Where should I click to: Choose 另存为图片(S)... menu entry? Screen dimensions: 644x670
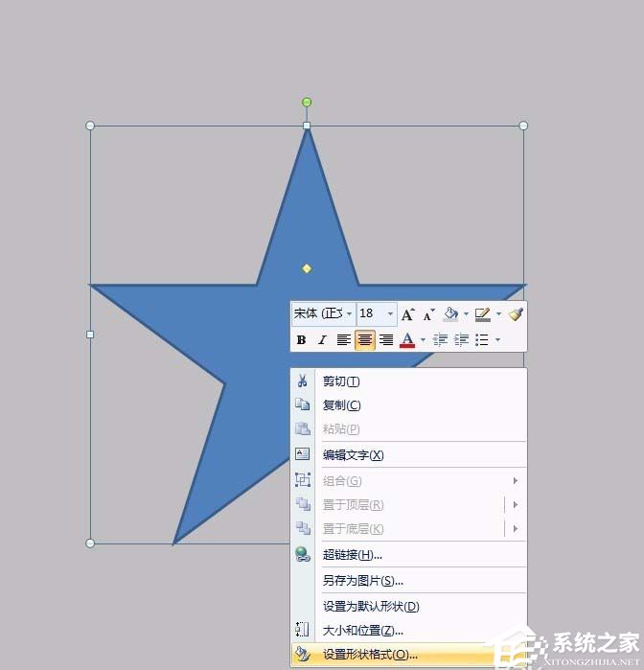coord(408,581)
